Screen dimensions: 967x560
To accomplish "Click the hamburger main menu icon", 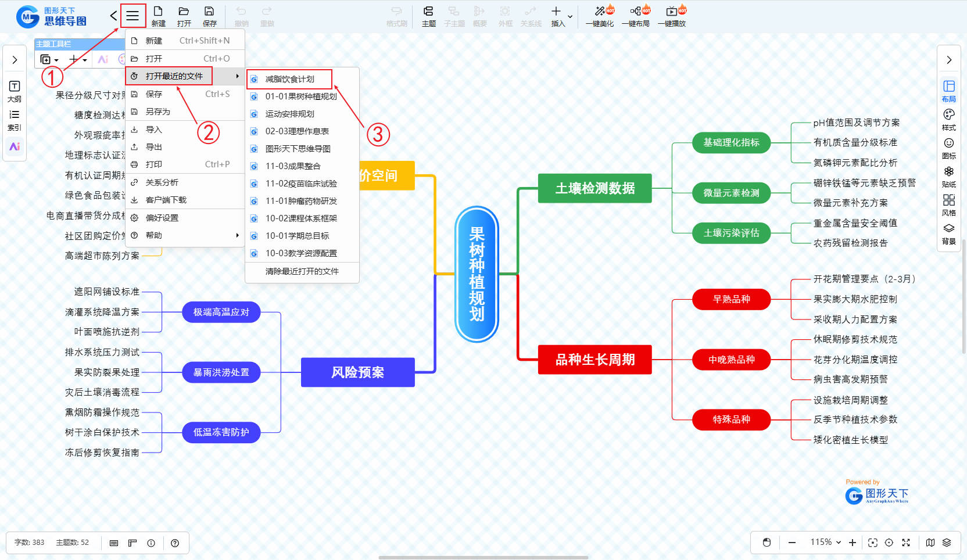I will pos(132,16).
